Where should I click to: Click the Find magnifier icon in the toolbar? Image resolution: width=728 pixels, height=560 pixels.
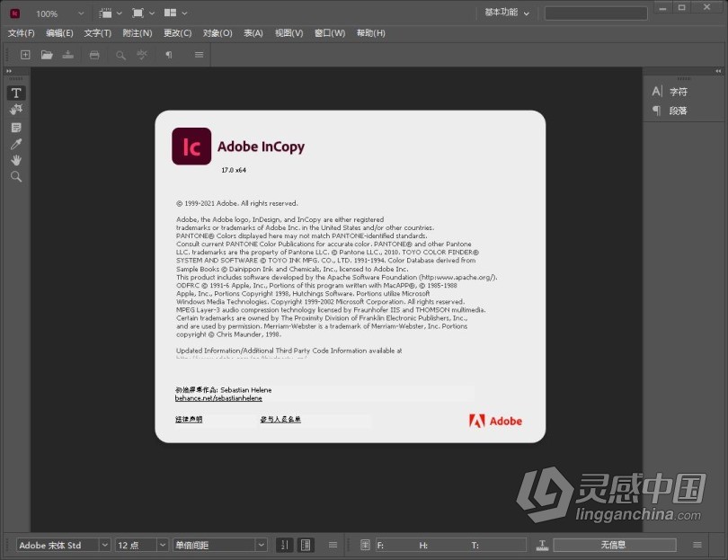pyautogui.click(x=120, y=55)
